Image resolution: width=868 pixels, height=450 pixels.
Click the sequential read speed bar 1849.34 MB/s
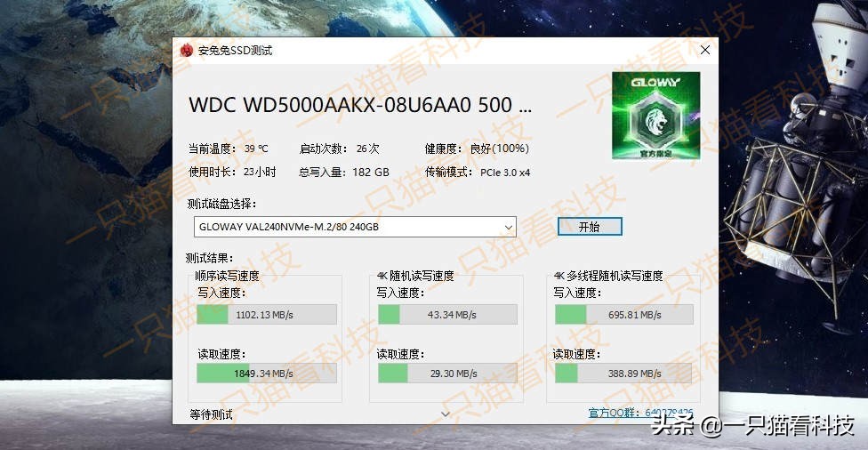click(x=267, y=373)
